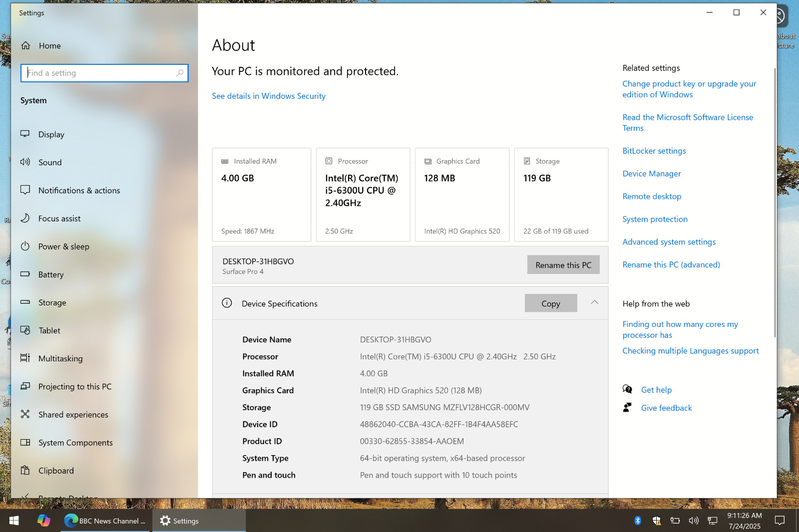Click the Home house icon in sidebar
The image size is (799, 532).
pos(25,45)
